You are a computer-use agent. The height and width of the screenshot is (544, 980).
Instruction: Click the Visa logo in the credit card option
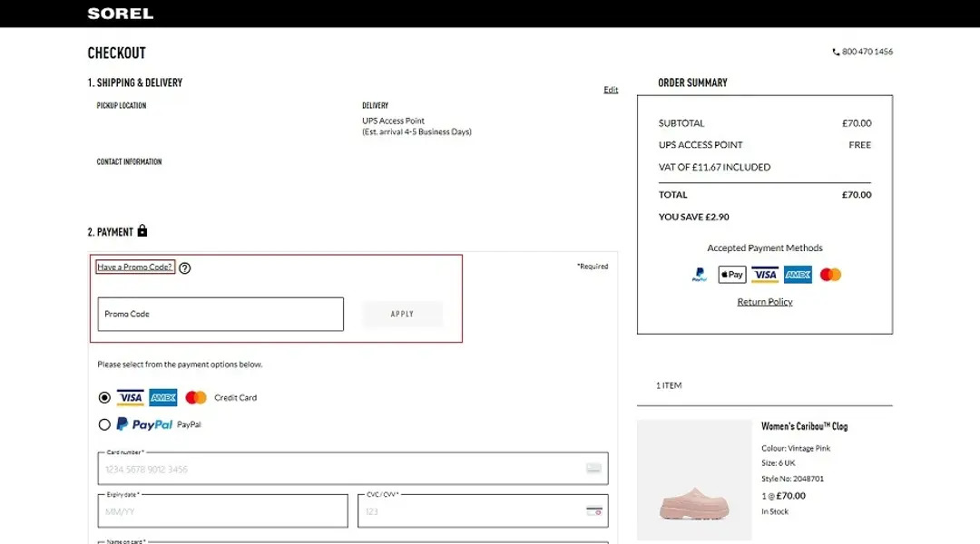[x=130, y=398]
